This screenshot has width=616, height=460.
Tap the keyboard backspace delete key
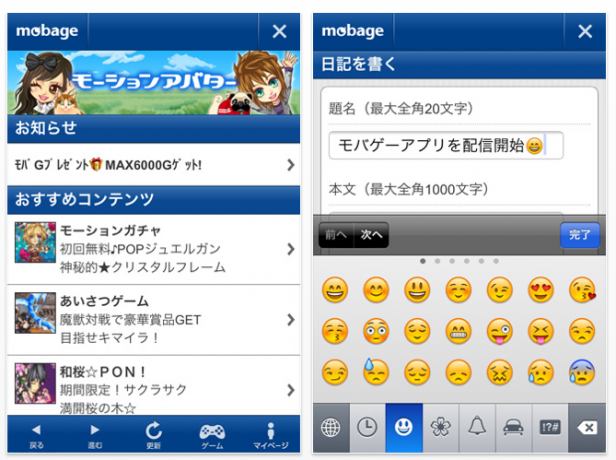pos(587,427)
